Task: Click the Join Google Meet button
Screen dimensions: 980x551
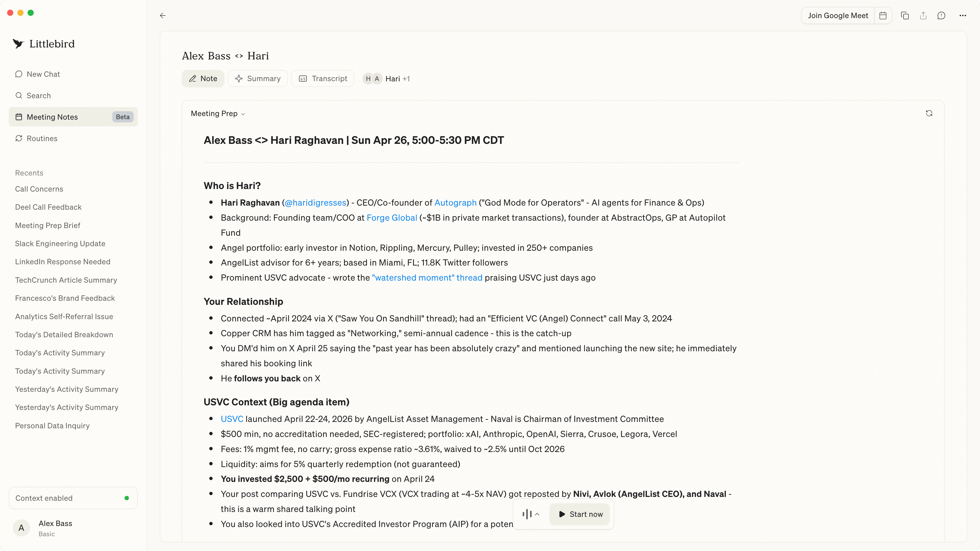Action: (838, 16)
